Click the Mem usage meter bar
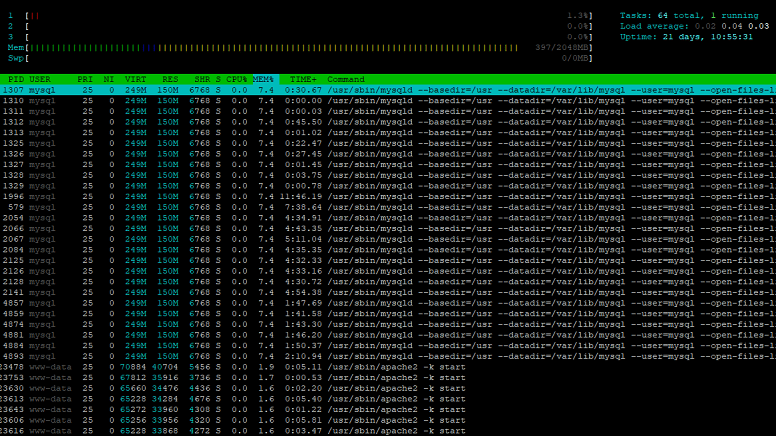The width and height of the screenshot is (776, 436). tap(300, 48)
